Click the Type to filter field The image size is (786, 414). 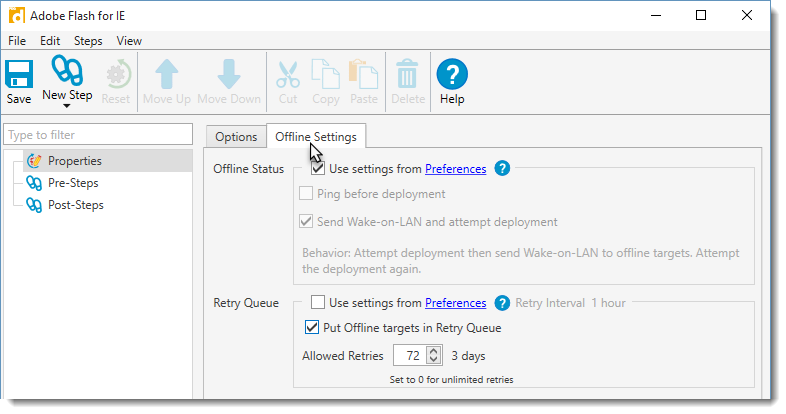(x=97, y=134)
